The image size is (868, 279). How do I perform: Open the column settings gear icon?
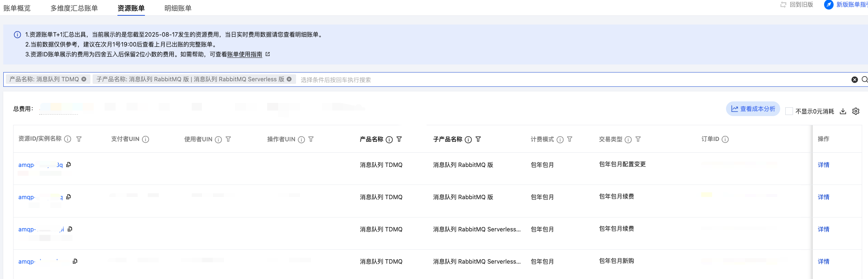coord(856,111)
